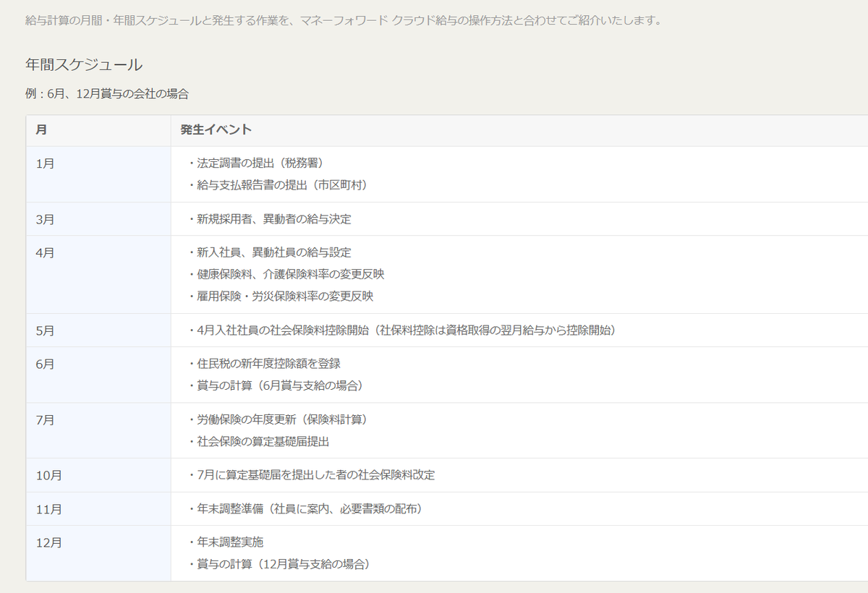This screenshot has width=868, height=593.
Task: Click 雇用保険・労災保険料率の変更反映 entry
Action: point(280,296)
